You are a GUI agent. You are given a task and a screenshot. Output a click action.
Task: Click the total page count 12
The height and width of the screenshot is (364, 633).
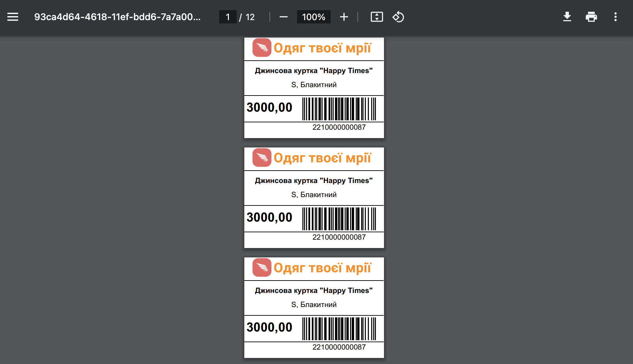point(250,17)
